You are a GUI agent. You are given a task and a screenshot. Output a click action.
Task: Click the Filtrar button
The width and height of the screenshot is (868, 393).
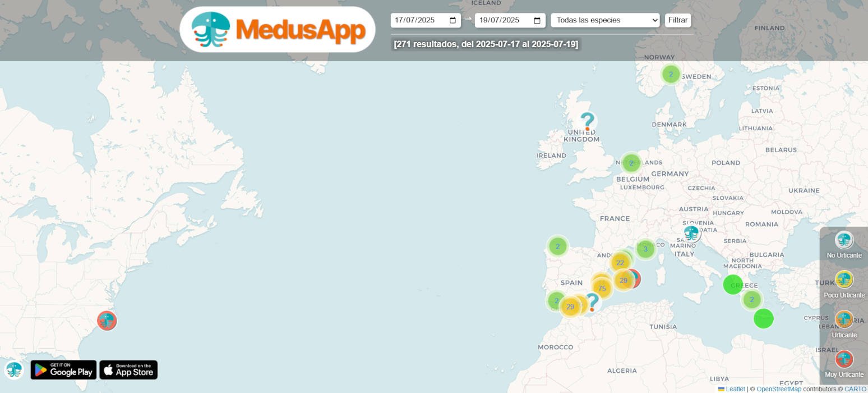678,20
